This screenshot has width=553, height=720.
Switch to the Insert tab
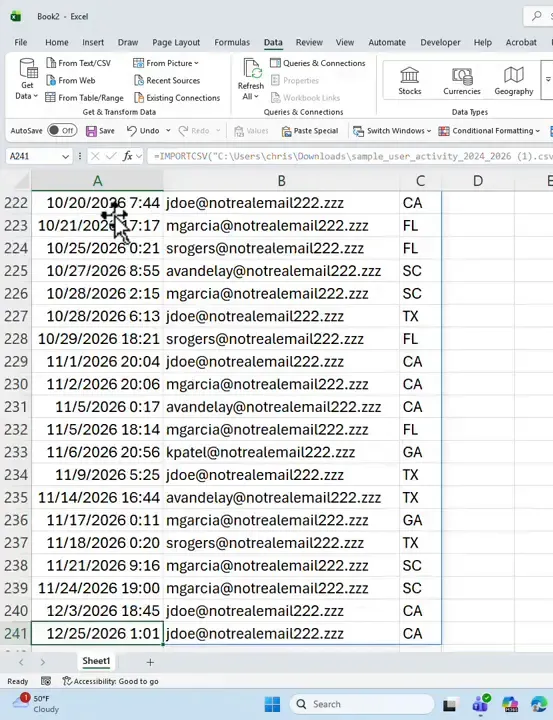(93, 42)
